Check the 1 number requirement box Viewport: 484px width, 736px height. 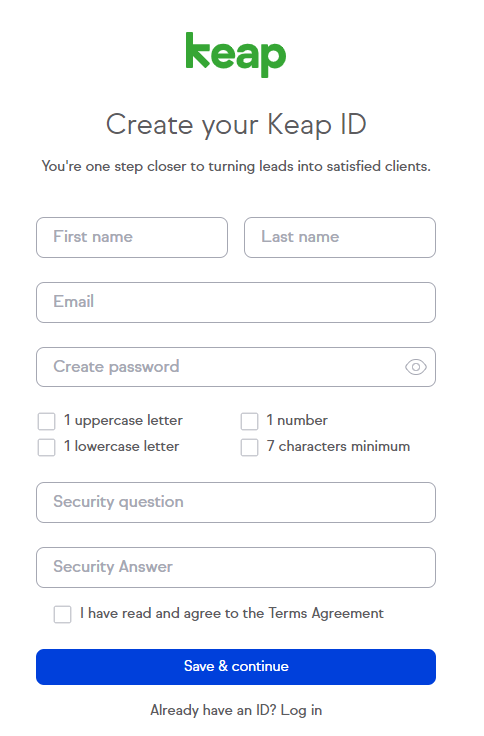tap(249, 421)
